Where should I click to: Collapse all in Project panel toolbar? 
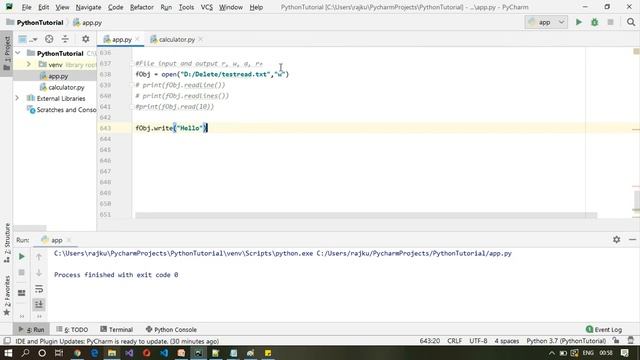(x=65, y=39)
